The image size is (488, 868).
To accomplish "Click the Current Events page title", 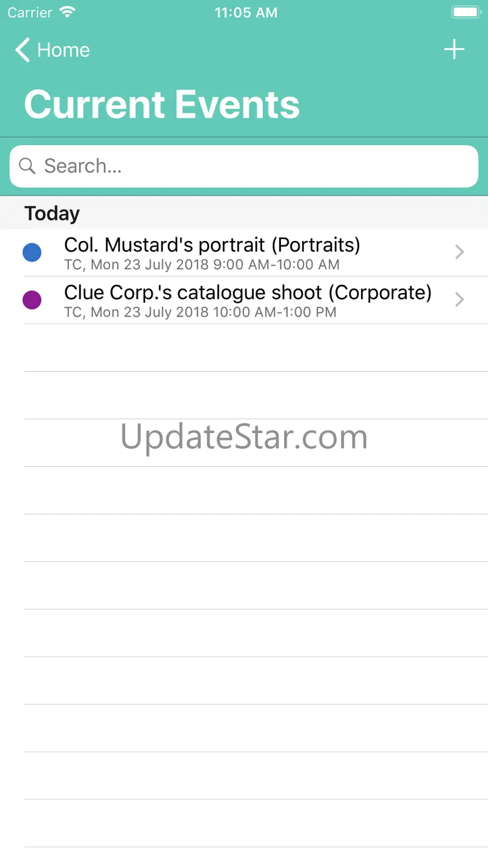I will click(162, 104).
